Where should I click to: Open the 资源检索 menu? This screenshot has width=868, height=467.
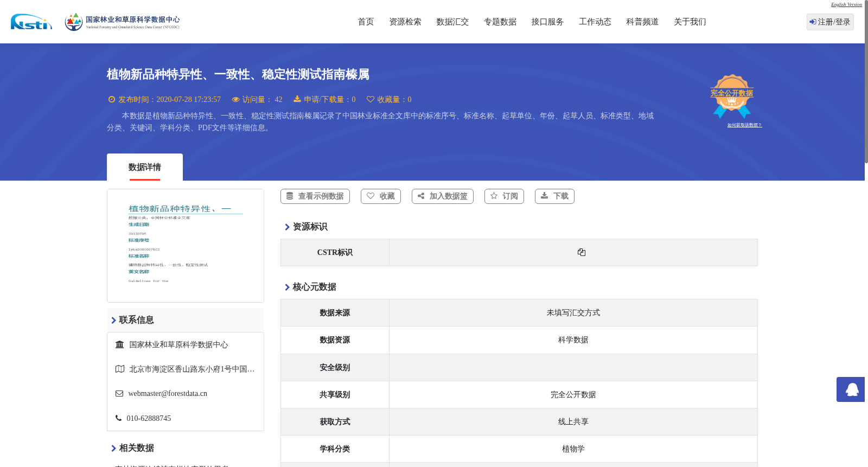pyautogui.click(x=405, y=22)
